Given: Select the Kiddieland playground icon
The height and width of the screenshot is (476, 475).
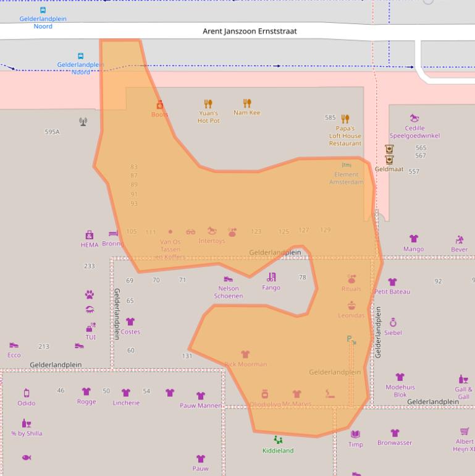Looking at the screenshot, I should (x=278, y=440).
